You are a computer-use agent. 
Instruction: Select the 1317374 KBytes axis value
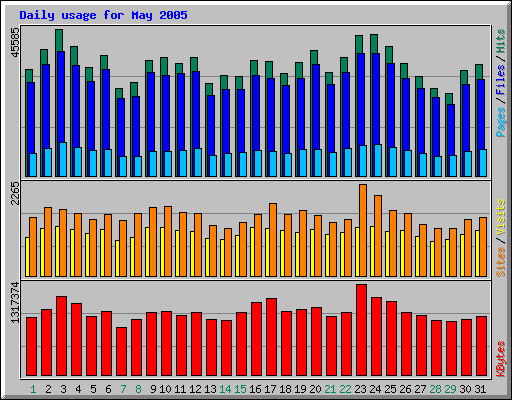15,303
